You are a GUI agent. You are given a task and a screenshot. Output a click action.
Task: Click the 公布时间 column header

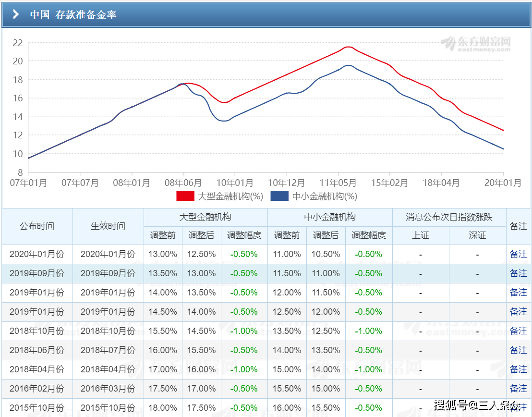(37, 226)
